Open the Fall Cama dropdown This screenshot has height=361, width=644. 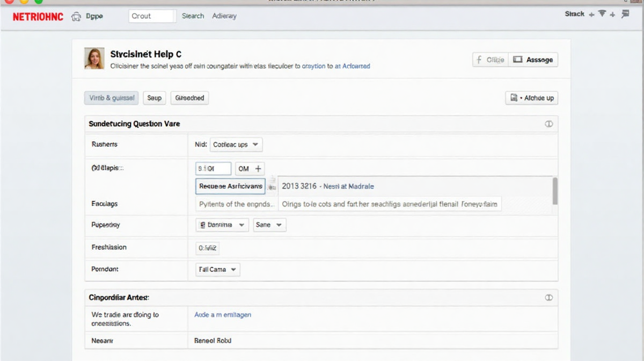[217, 269]
